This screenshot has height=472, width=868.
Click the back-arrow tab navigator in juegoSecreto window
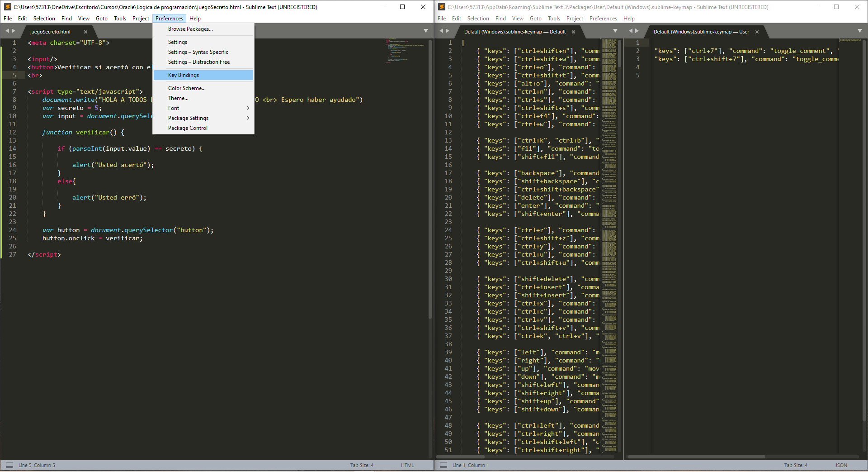point(7,31)
